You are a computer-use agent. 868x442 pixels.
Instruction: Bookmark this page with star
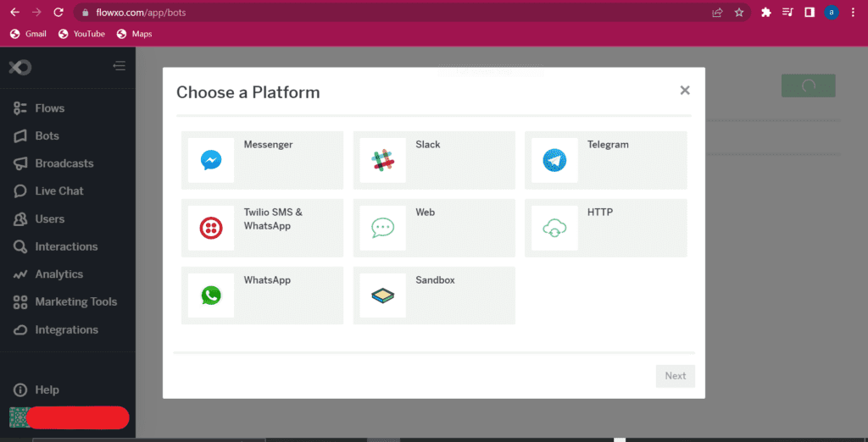tap(739, 12)
